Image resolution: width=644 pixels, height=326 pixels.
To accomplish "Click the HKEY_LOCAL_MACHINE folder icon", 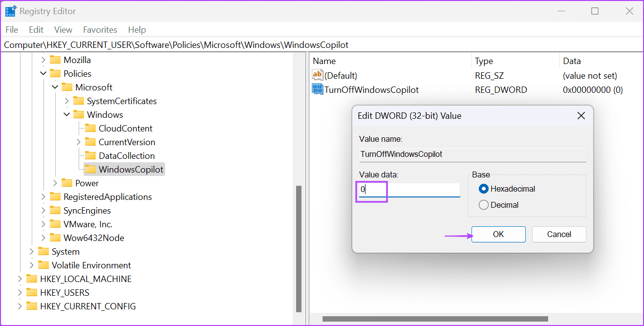I will click(x=32, y=279).
